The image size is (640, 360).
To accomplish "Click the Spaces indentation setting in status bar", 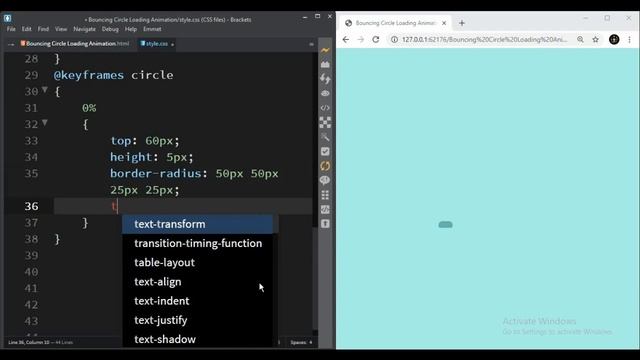I will 301,342.
